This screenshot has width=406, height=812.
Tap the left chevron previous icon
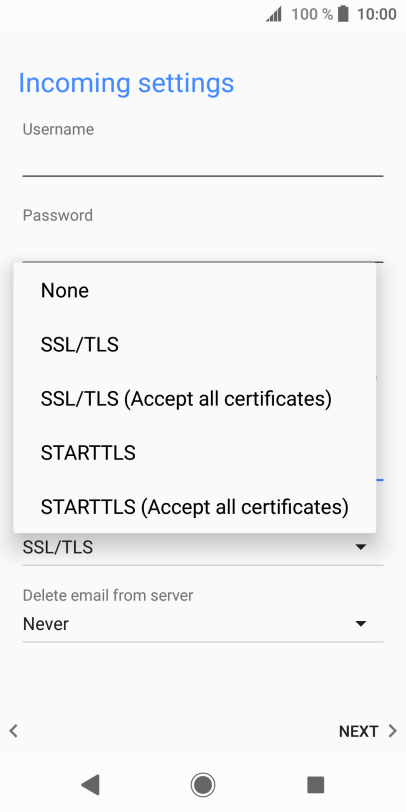(13, 731)
